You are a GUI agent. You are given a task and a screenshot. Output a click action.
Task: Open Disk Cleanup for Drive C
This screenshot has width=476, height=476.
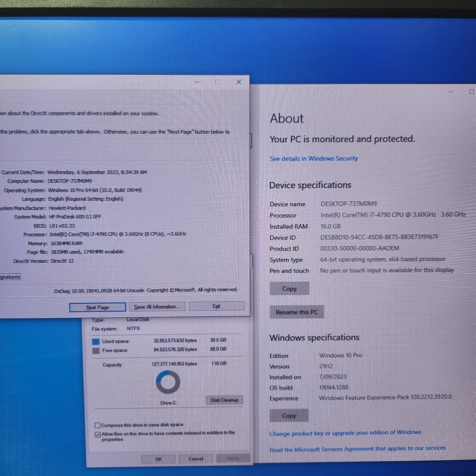point(224,400)
